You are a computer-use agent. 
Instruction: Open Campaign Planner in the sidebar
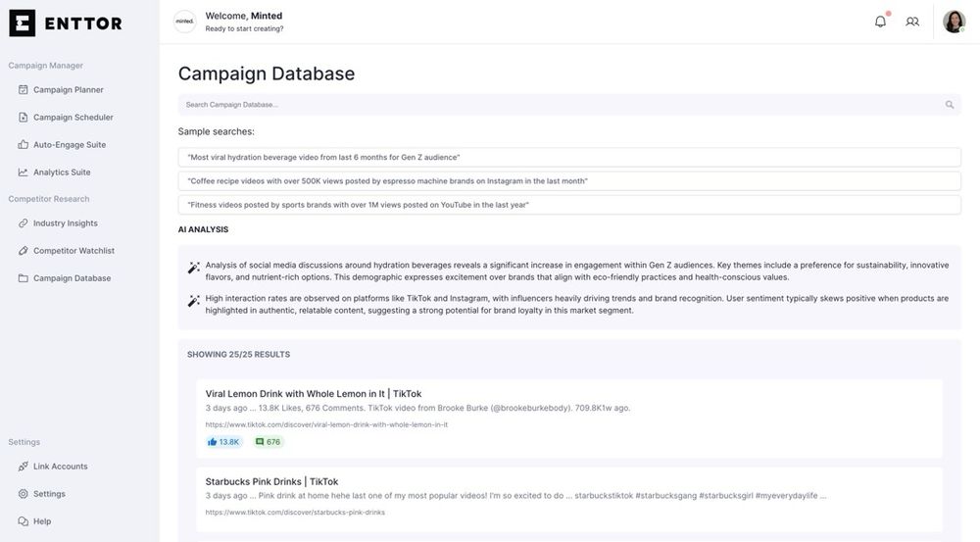coord(69,89)
